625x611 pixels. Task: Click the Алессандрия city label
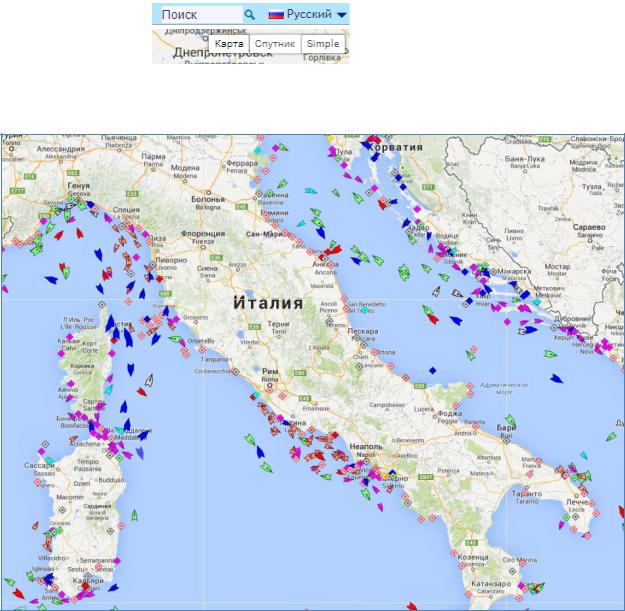(61, 149)
